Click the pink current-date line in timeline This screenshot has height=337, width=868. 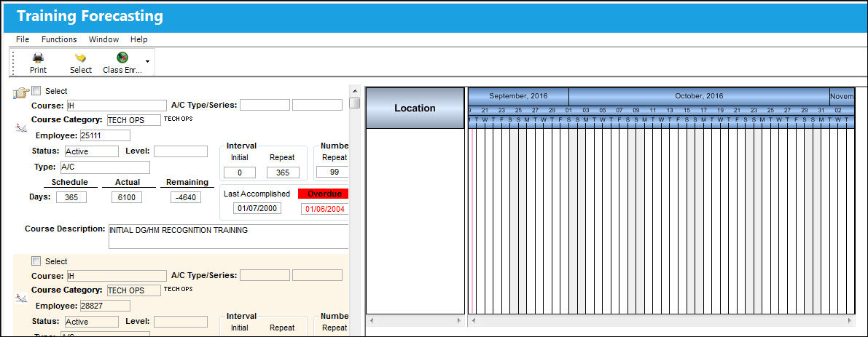pos(472,221)
